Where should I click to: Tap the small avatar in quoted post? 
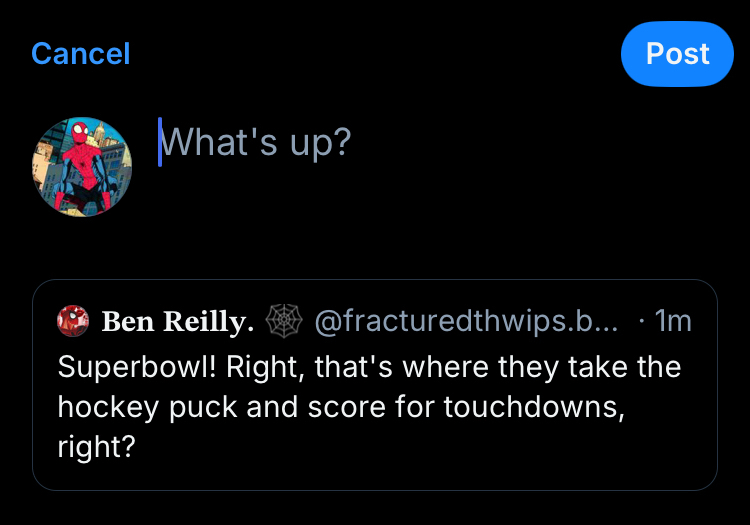click(73, 321)
